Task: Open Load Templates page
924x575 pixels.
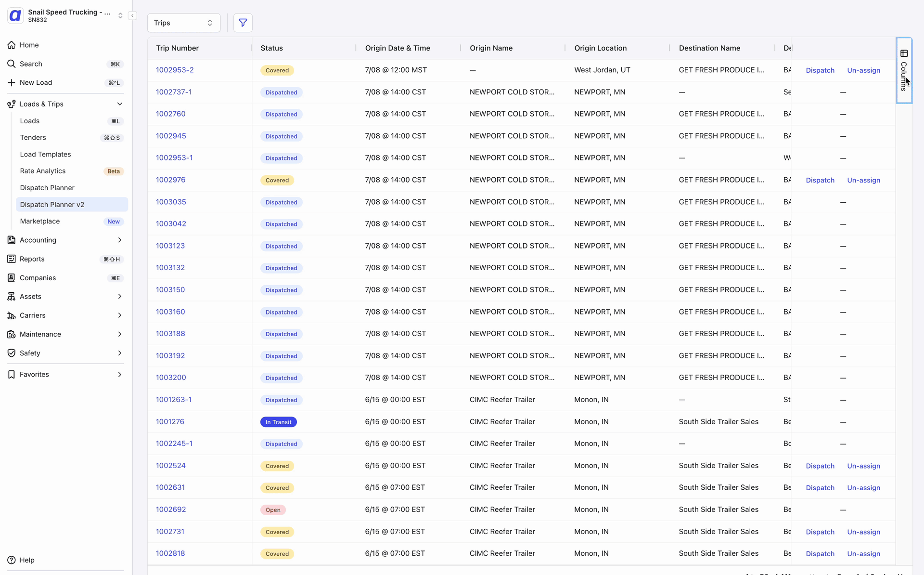Action: tap(72, 154)
